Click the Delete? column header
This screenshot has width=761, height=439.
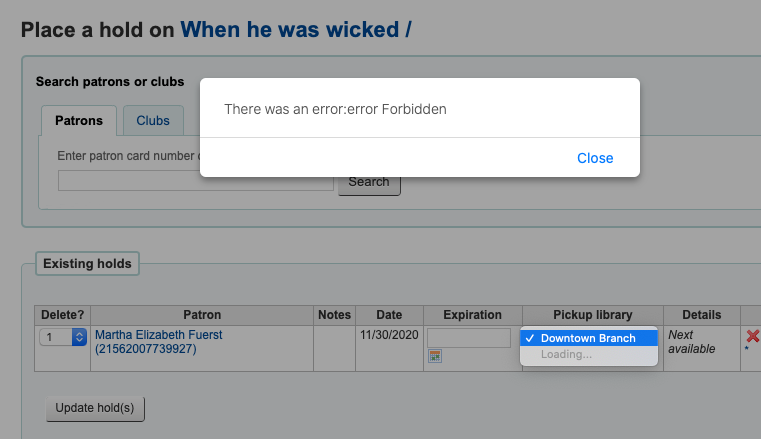[x=62, y=315]
